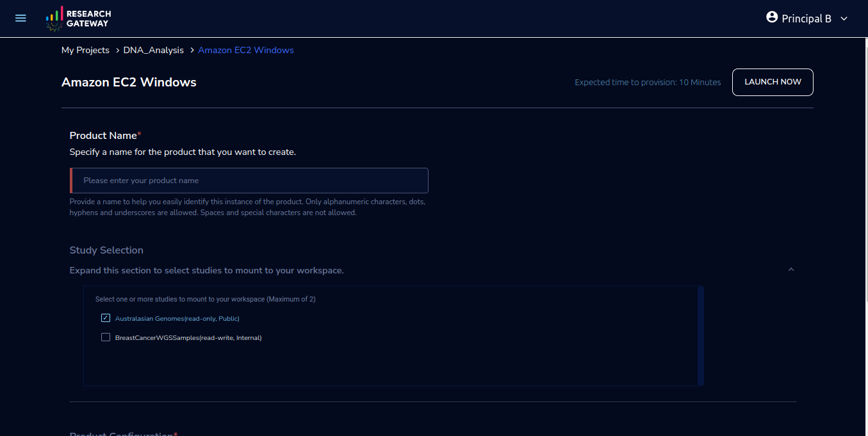Click the Study Selection heading
The image size is (868, 436).
[x=106, y=250]
